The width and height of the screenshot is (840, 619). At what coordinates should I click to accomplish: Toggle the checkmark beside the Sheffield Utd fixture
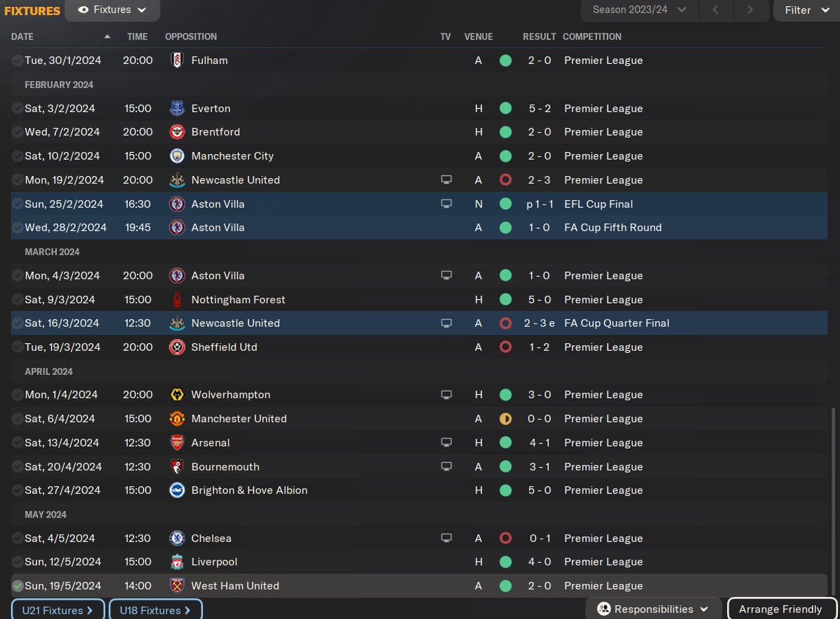pos(18,347)
